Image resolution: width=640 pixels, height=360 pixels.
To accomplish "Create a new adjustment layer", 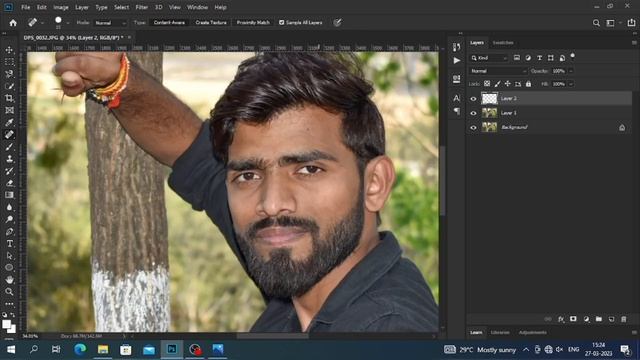I will 587,319.
